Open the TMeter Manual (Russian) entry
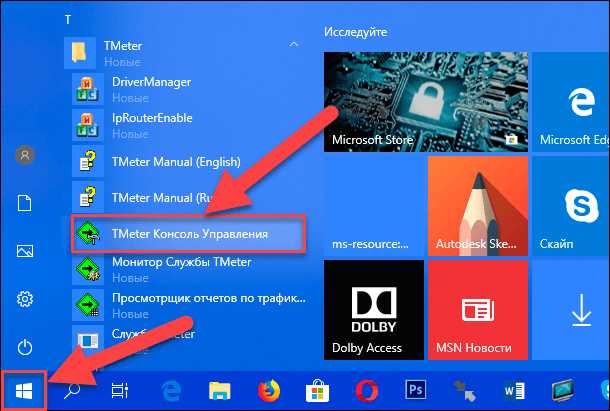This screenshot has width=610, height=411. click(189, 197)
